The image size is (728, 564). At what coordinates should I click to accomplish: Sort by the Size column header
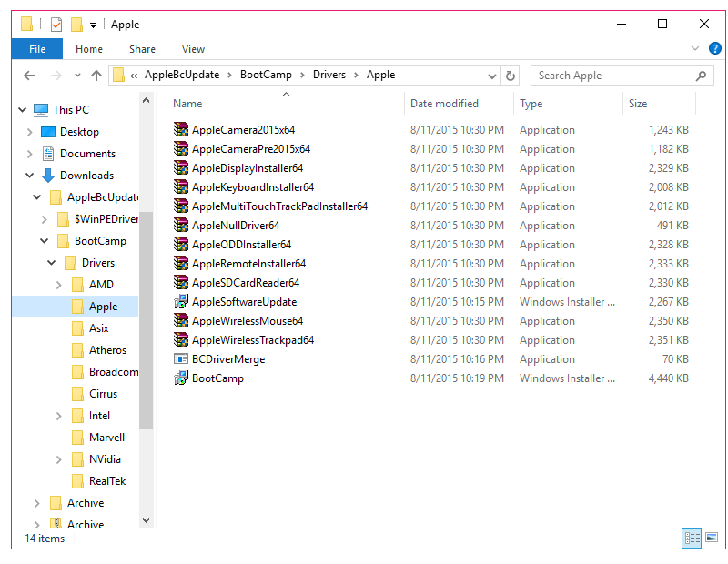638,104
